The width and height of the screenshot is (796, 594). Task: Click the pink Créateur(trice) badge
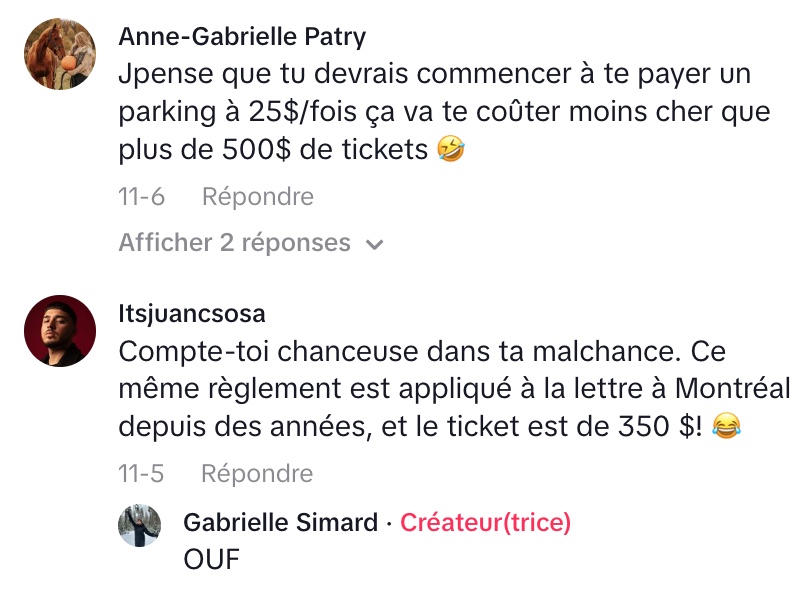pos(485,523)
